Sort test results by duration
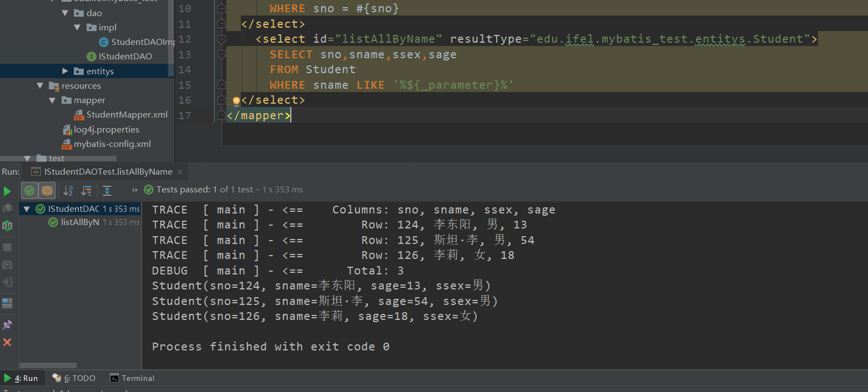Screen dimensions: 868x392 click(x=87, y=191)
